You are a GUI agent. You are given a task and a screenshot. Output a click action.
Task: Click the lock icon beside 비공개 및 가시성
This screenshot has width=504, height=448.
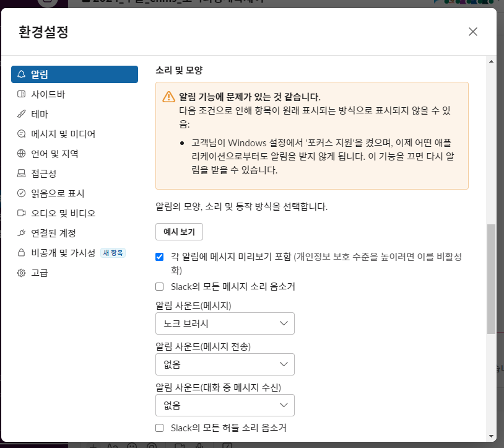(21, 253)
